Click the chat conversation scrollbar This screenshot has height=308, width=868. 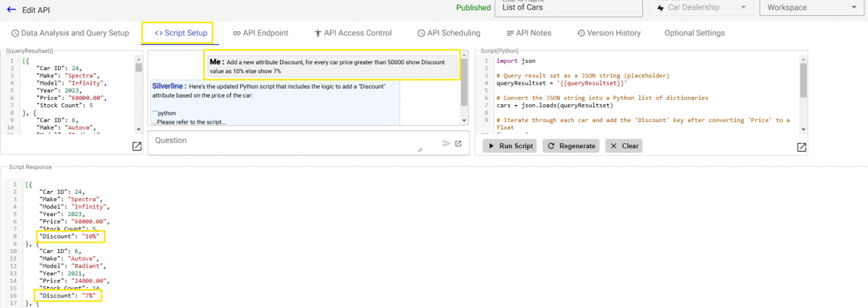pyautogui.click(x=464, y=88)
